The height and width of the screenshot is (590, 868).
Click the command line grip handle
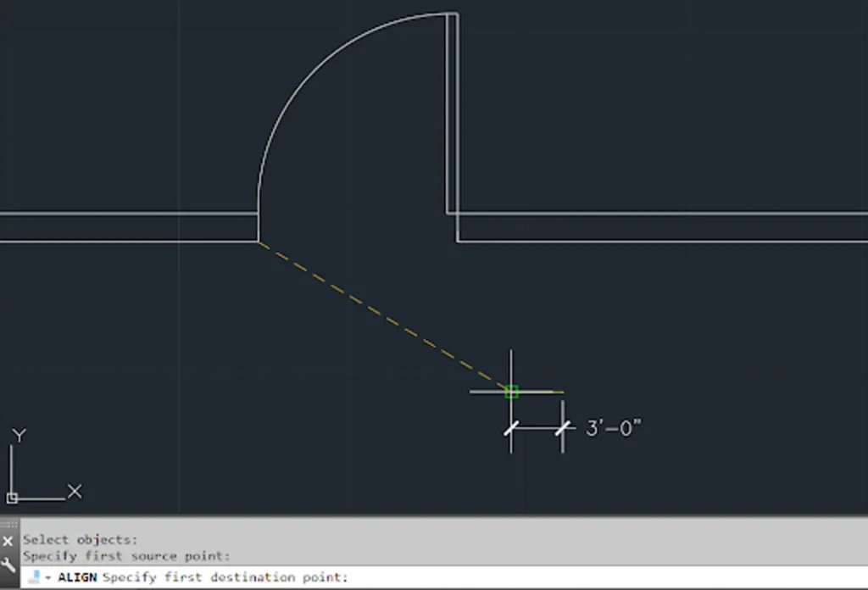click(8, 525)
